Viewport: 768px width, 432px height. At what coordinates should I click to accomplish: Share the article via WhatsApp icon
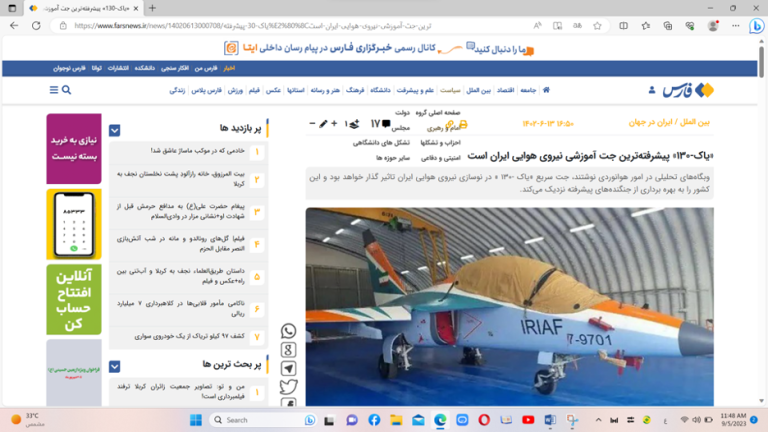[x=288, y=331]
